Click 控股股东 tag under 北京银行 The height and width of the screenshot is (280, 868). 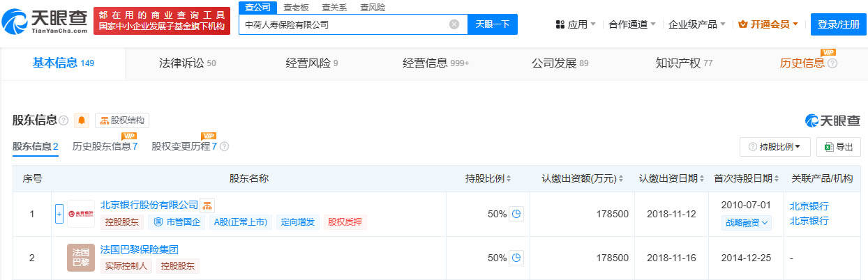click(x=123, y=223)
